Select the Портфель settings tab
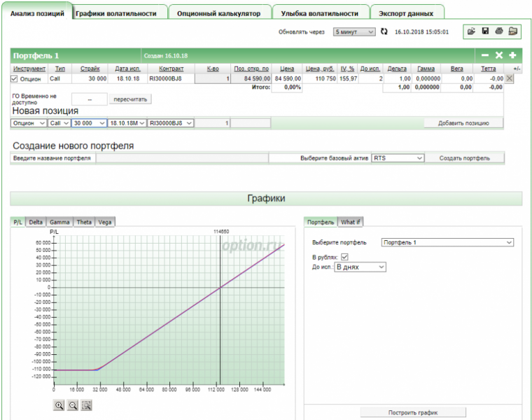532x420 pixels. click(x=321, y=222)
